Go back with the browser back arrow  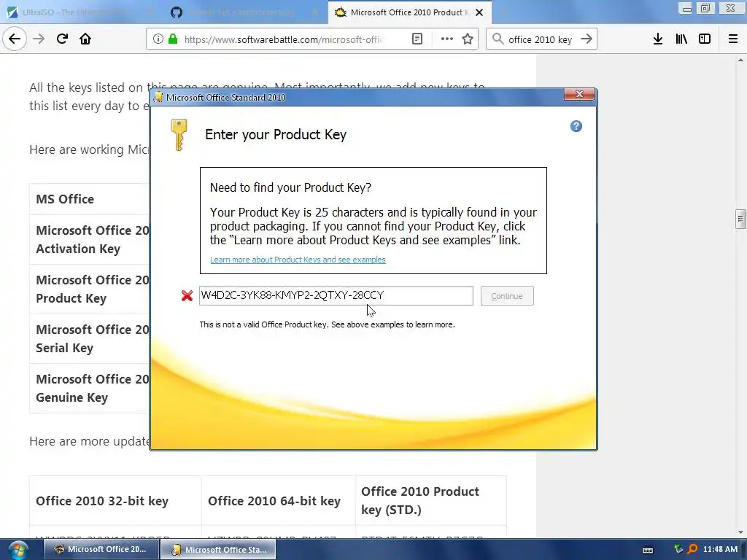click(x=15, y=39)
